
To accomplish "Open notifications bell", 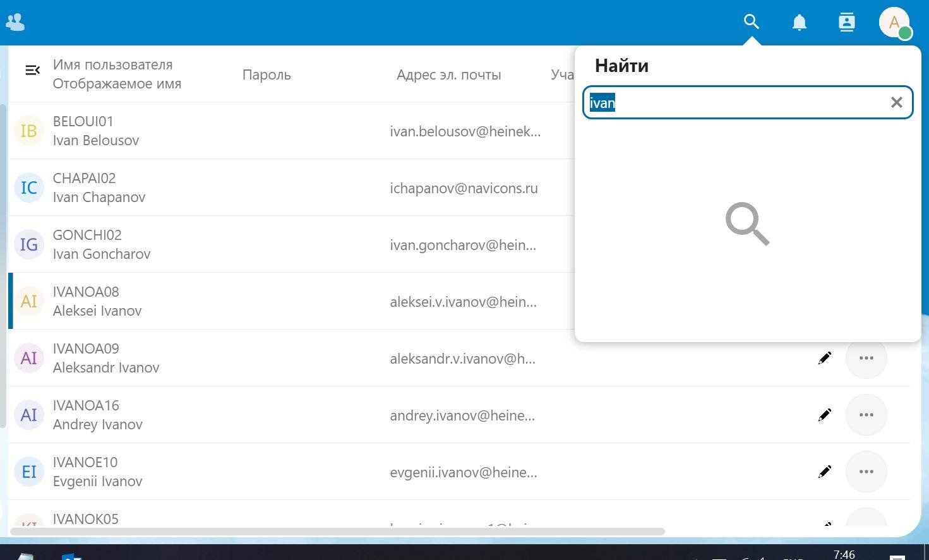I will click(799, 23).
